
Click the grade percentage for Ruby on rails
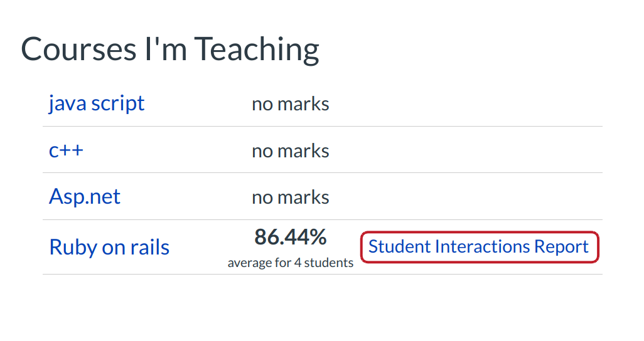[290, 238]
